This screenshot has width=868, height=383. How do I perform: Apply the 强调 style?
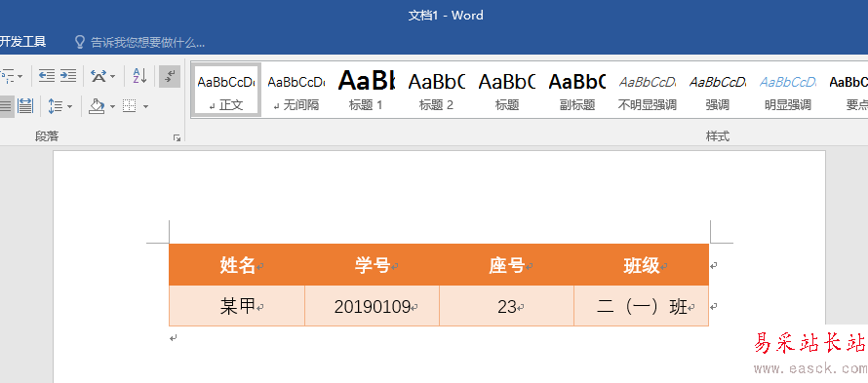(x=718, y=90)
